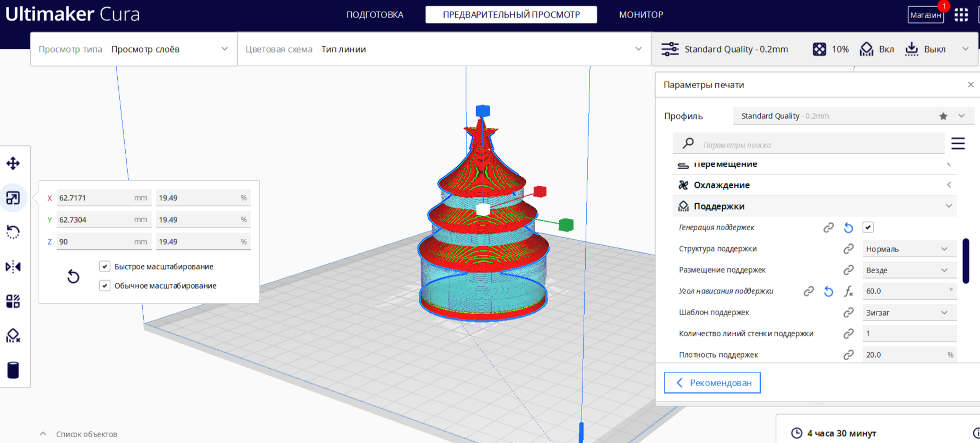This screenshot has width=980, height=443.
Task: Click the cylinder custom supports tool icon
Action: click(x=13, y=370)
